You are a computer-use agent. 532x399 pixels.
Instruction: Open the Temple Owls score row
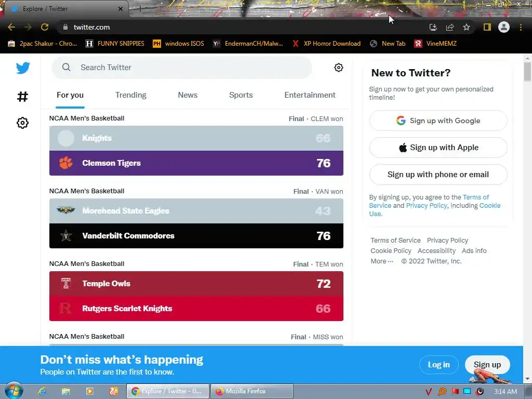coord(196,284)
